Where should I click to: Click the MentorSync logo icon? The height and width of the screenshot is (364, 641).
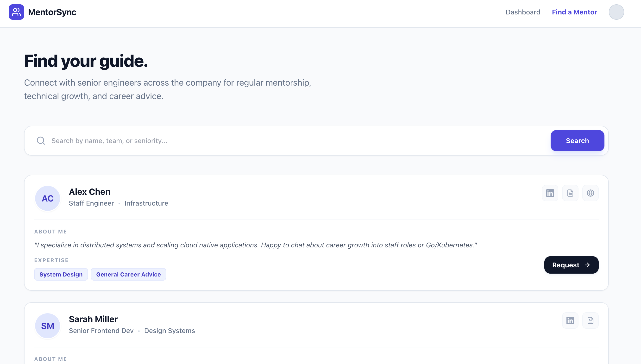(16, 12)
